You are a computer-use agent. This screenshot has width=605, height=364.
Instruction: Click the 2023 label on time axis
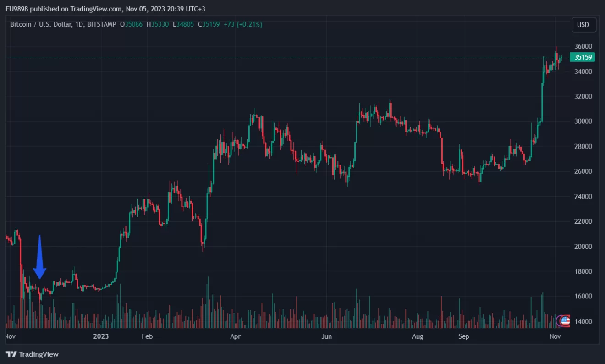tap(100, 336)
